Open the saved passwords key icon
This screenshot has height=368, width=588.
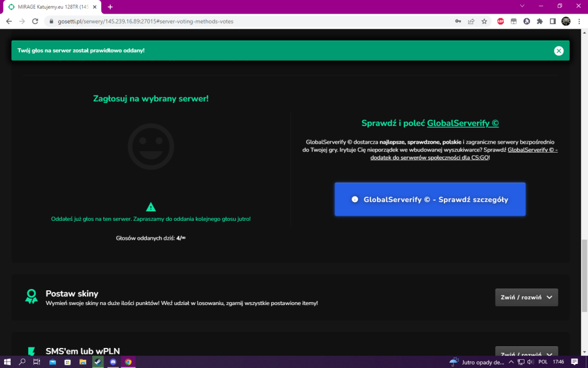(458, 21)
